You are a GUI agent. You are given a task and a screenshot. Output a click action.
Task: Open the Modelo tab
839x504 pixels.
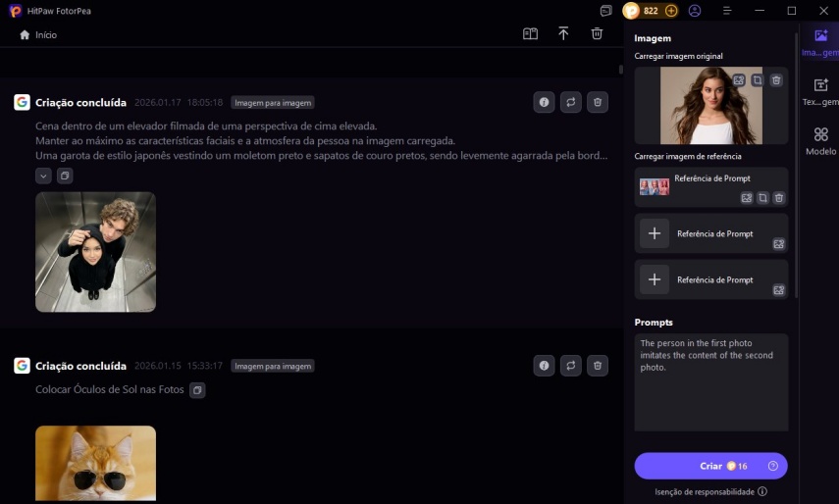(820, 141)
